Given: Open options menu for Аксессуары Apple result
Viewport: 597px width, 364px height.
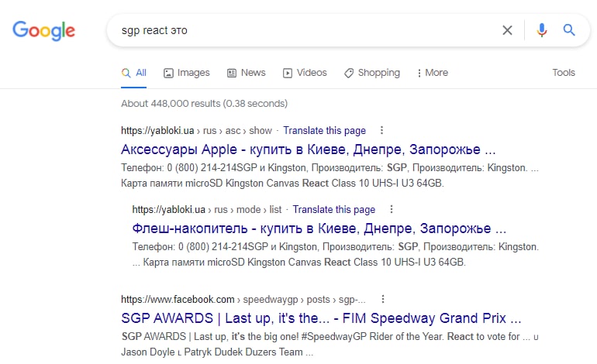Looking at the screenshot, I should tap(381, 130).
